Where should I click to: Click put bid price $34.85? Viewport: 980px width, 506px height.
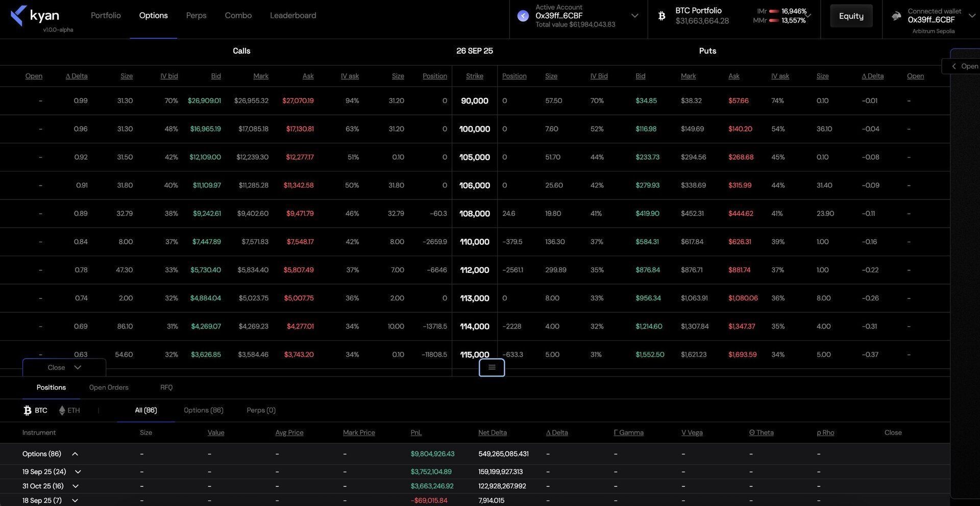(x=646, y=101)
